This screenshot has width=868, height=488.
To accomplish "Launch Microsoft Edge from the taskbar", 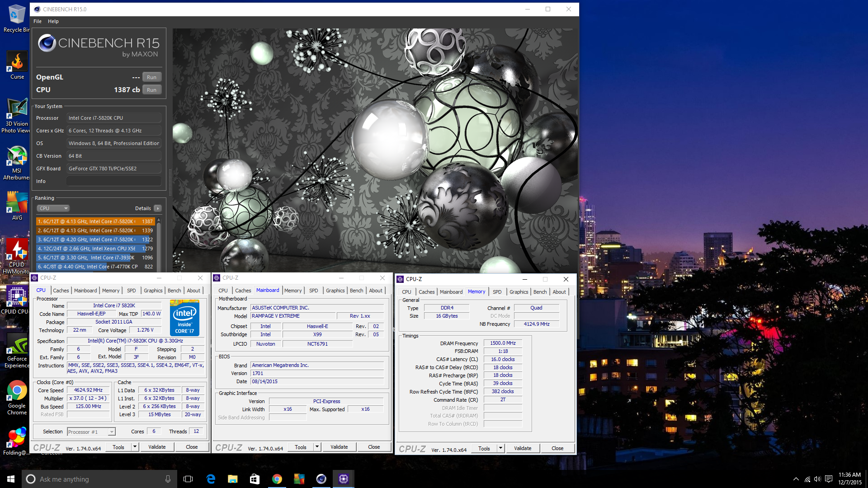I will coord(211,479).
